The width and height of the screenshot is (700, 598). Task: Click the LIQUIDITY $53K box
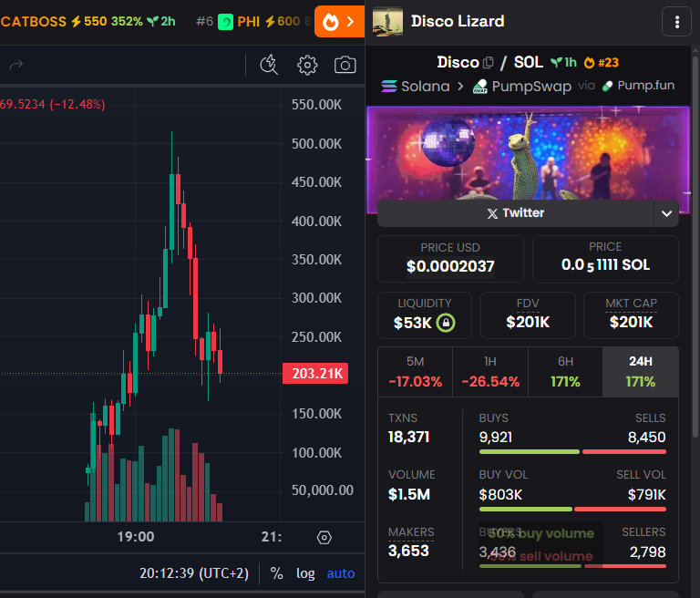click(x=425, y=315)
